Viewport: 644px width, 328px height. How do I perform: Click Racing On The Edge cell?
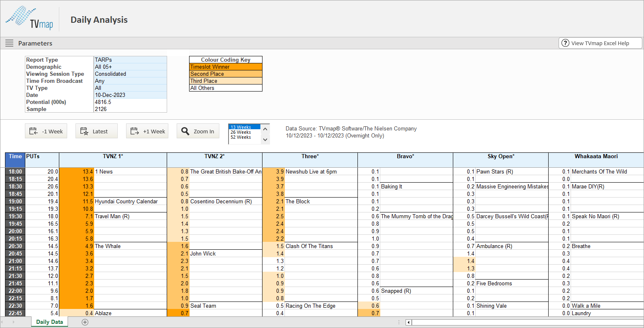321,306
